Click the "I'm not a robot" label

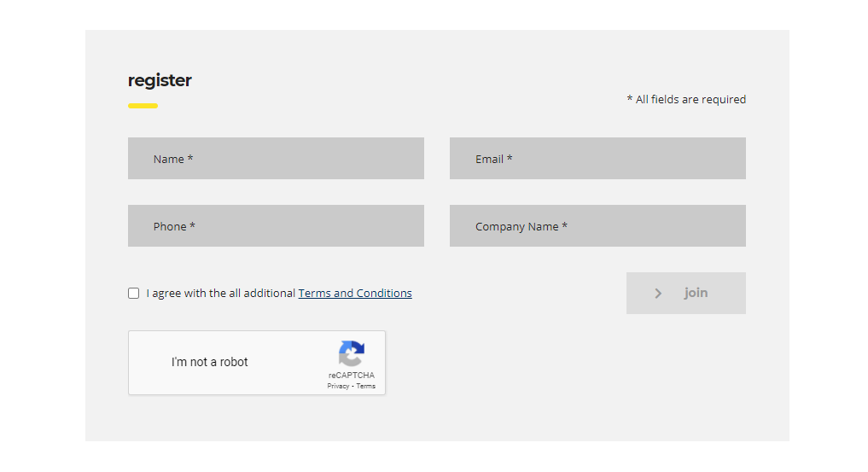[209, 362]
